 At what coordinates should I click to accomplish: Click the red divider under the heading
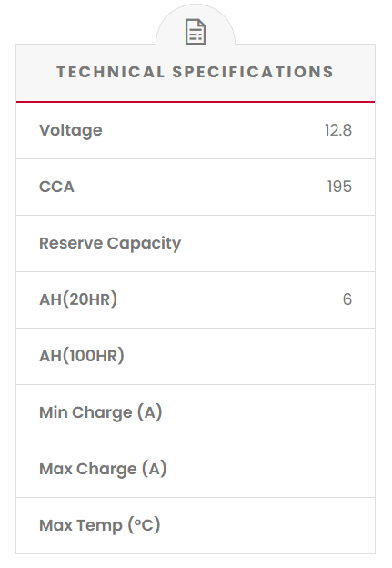[196, 102]
